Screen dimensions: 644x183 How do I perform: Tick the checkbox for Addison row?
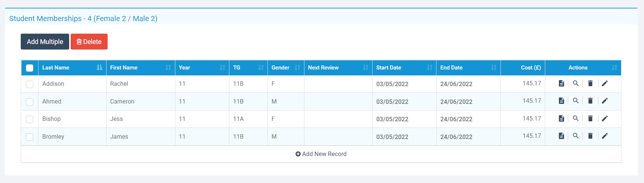[x=30, y=84]
